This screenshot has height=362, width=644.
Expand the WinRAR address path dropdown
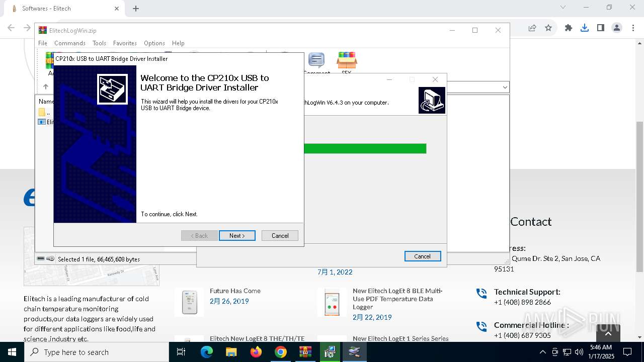point(505,87)
